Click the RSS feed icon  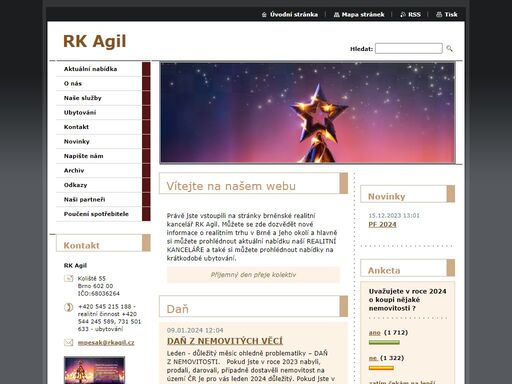pos(403,15)
